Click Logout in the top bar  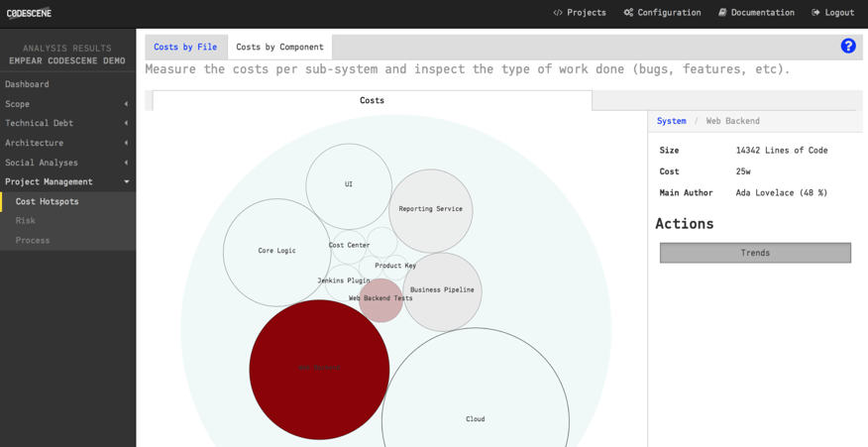coord(832,13)
